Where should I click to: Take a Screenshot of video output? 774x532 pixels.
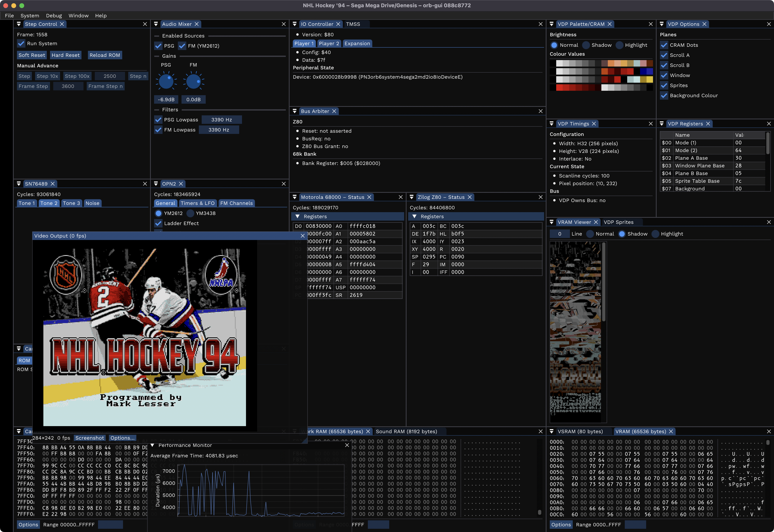click(x=90, y=438)
